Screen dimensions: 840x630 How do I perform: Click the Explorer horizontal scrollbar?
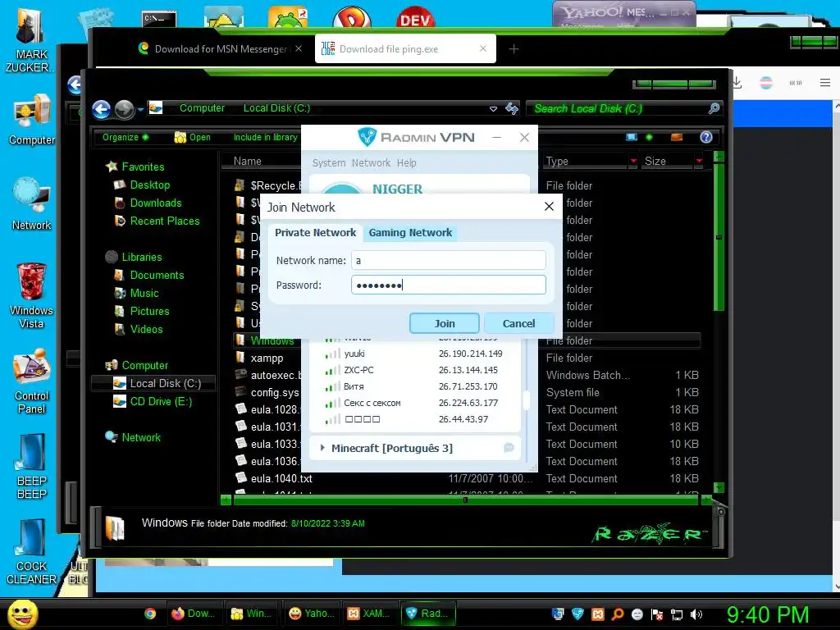point(465,500)
